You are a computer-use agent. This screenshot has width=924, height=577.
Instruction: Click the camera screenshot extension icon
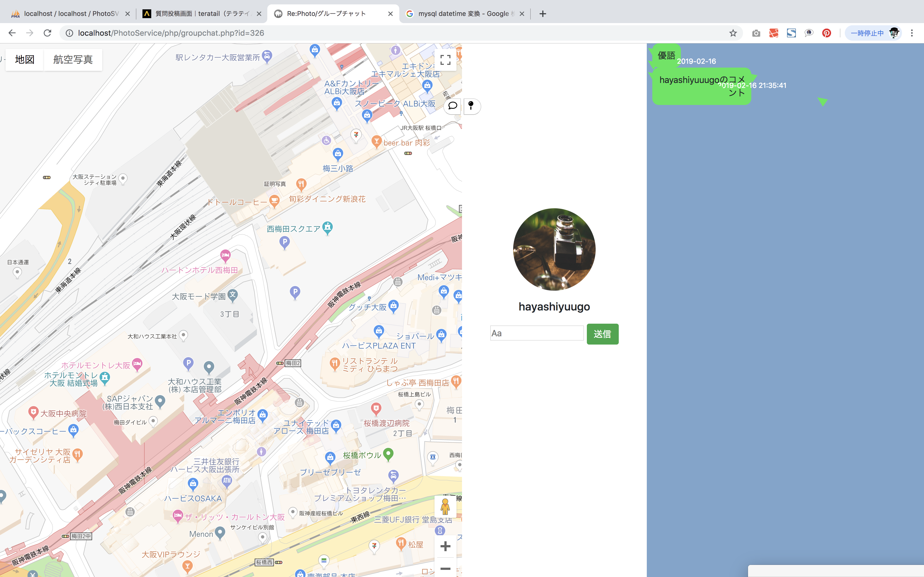coord(756,33)
